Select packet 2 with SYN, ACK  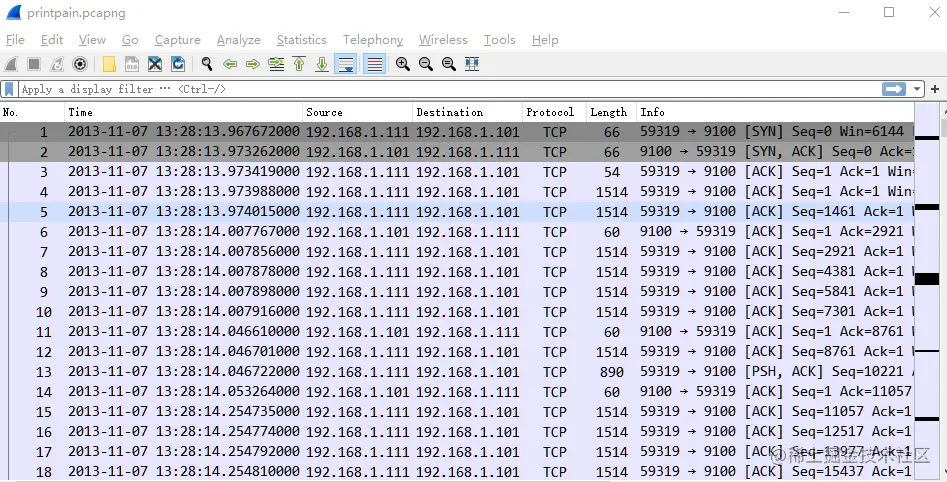click(x=457, y=152)
